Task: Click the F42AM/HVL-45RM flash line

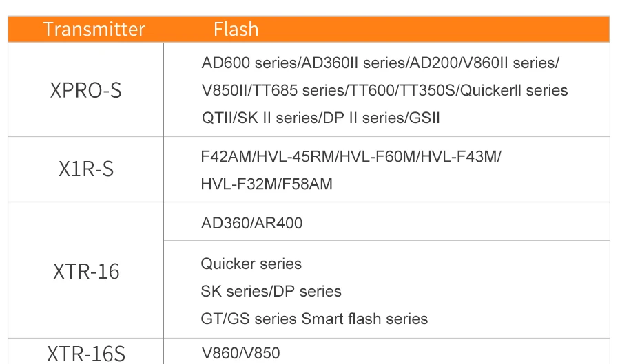Action: [351, 157]
